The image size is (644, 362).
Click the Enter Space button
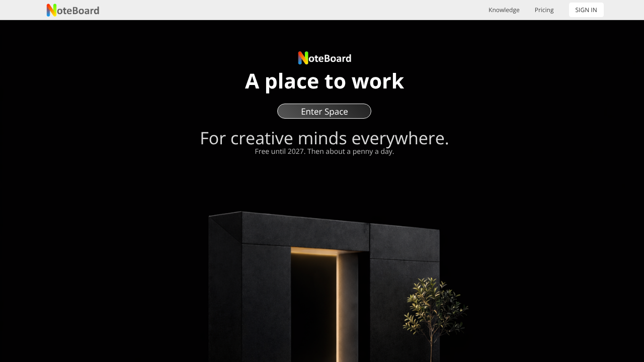pyautogui.click(x=324, y=111)
